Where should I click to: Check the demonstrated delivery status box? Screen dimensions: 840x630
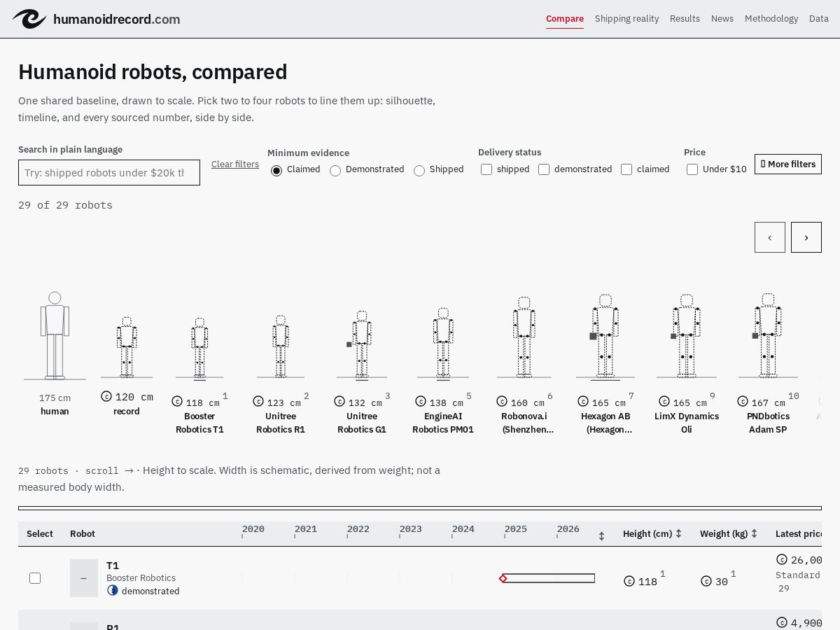click(x=544, y=169)
